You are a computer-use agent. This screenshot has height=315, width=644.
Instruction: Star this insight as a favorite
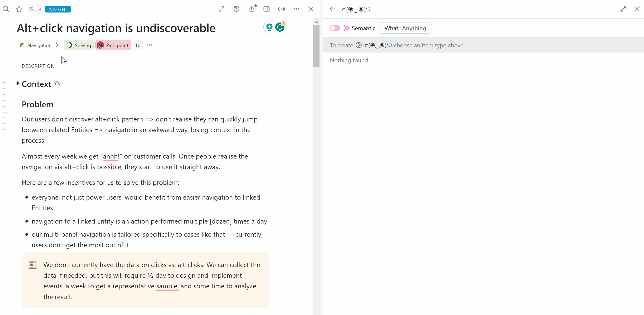point(19,9)
